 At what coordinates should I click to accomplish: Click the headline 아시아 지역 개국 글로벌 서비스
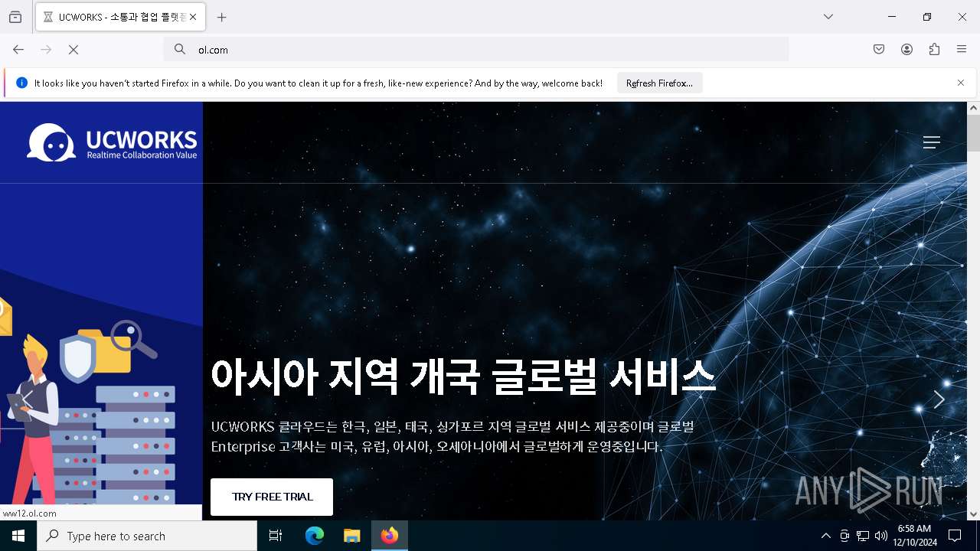(x=464, y=376)
